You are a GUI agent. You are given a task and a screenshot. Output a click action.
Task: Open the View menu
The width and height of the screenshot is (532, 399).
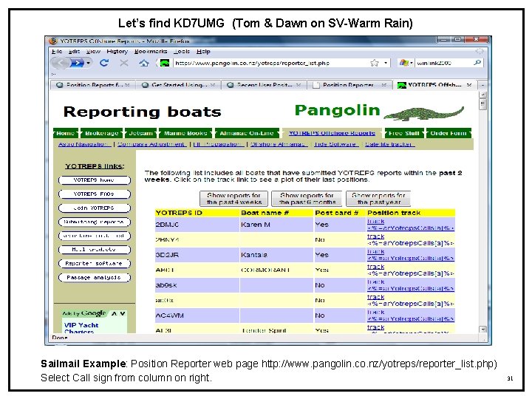pyautogui.click(x=93, y=52)
